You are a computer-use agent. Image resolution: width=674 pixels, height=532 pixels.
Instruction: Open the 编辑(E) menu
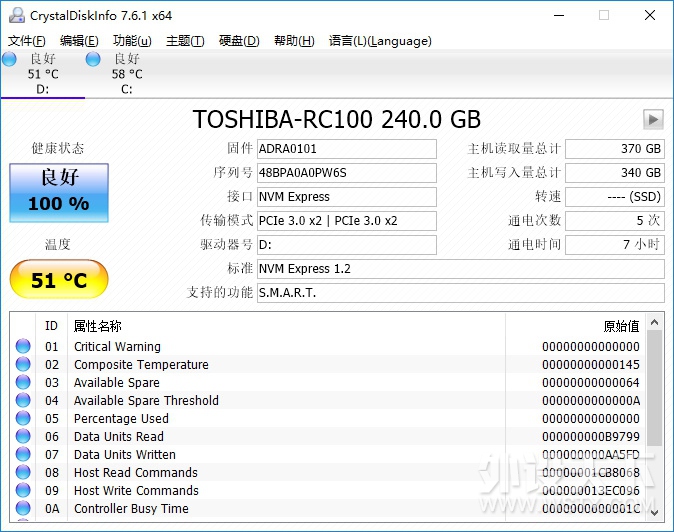coord(79,41)
